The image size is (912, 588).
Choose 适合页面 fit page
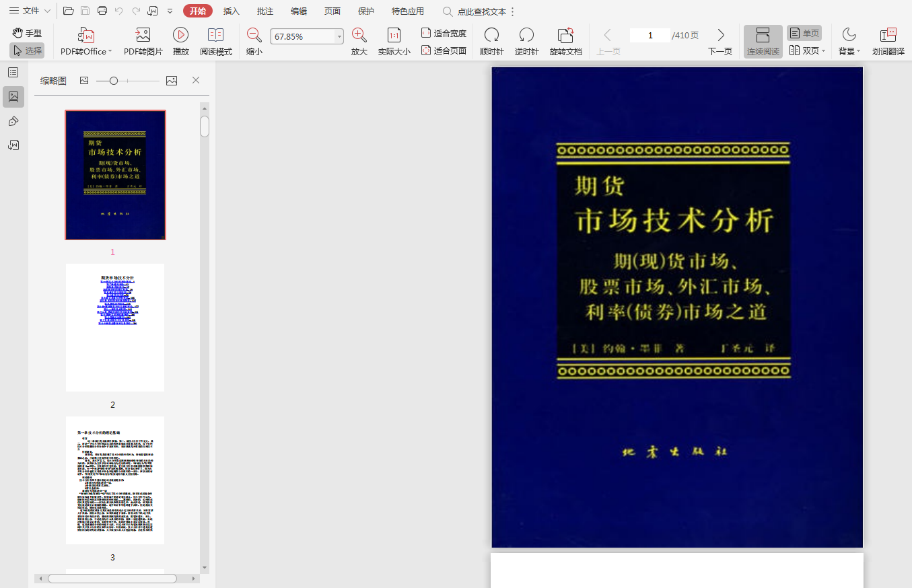tap(444, 50)
